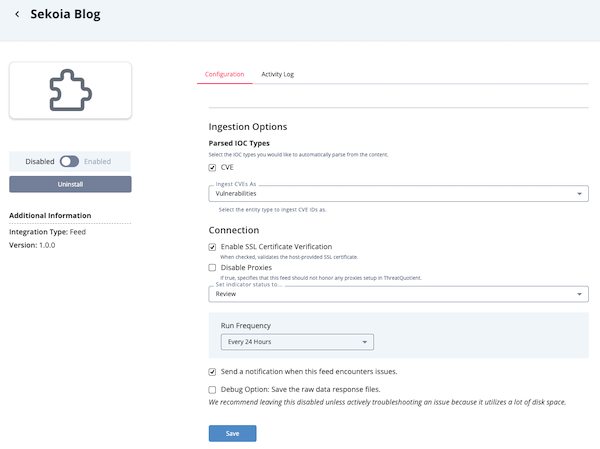The image size is (600, 449).
Task: Click the back arrow next to Sekoia Blog
Action: click(17, 15)
